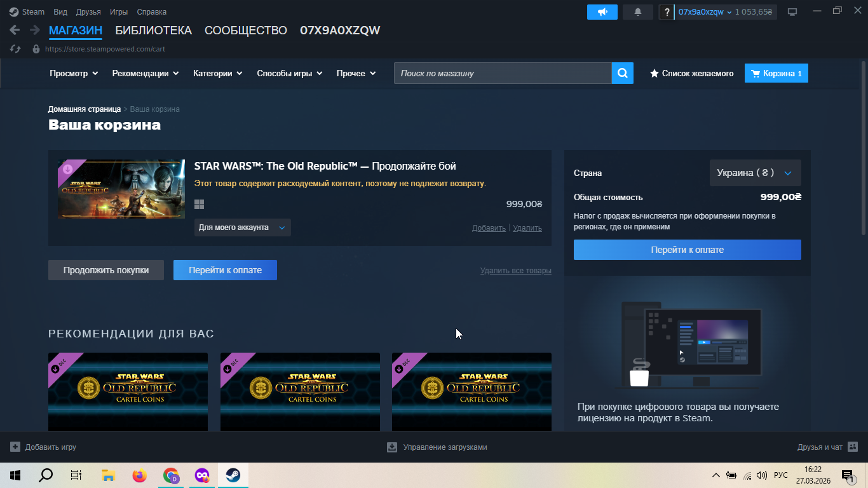Open the purple masked app on taskbar
868x488 pixels.
(202, 475)
